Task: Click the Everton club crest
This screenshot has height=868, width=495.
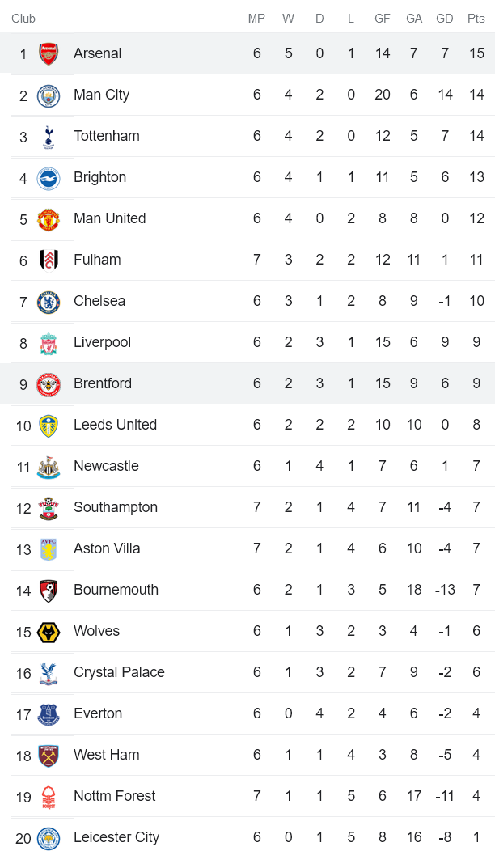Action: click(x=49, y=713)
